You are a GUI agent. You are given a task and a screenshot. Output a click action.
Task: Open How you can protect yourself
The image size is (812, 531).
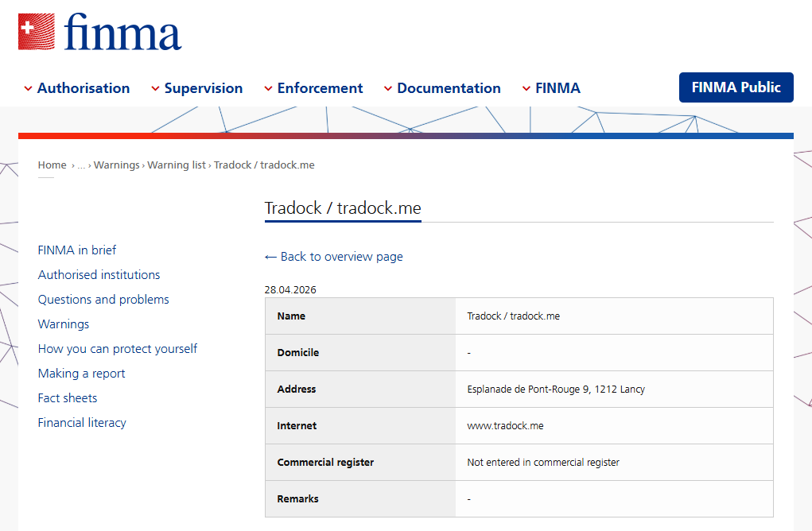coord(118,349)
